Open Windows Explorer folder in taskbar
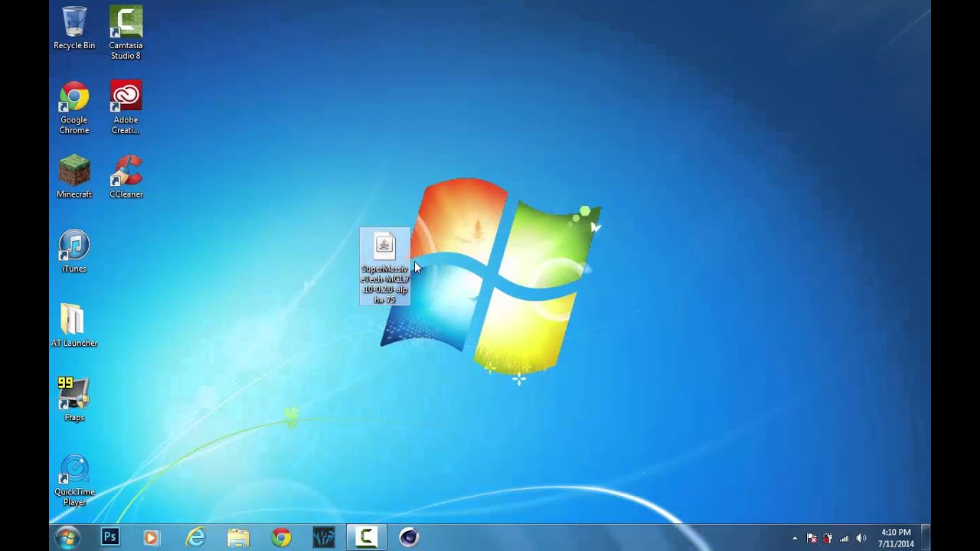The image size is (980, 551). coord(239,538)
